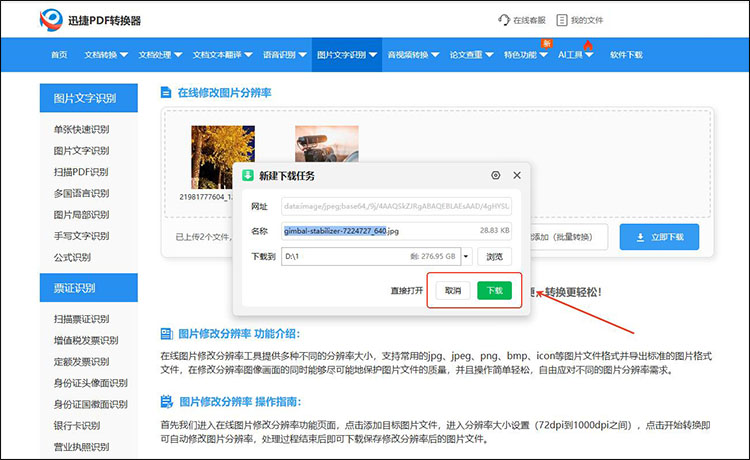750x460 pixels.
Task: Select the camera gimbal image thumbnail
Action: [327, 143]
